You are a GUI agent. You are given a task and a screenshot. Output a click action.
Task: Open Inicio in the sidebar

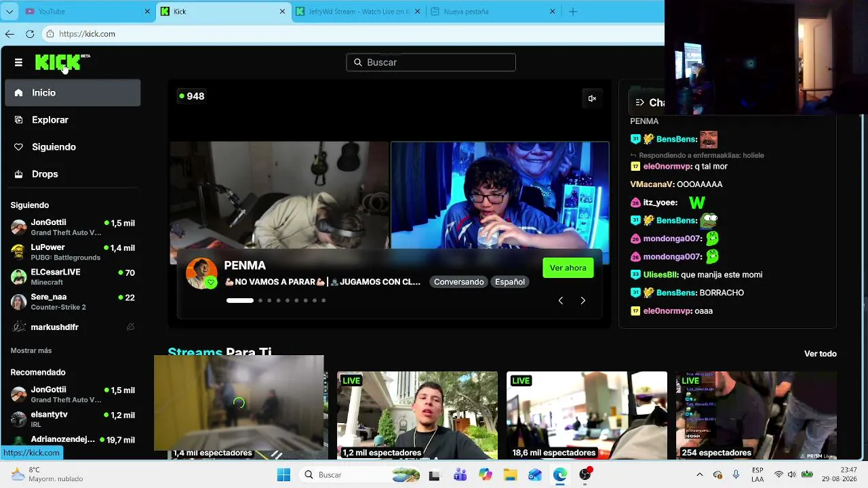[x=73, y=93]
